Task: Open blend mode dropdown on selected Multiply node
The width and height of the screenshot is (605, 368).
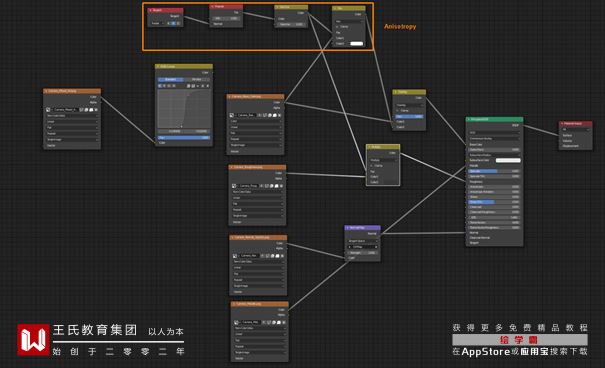Action: 383,160
